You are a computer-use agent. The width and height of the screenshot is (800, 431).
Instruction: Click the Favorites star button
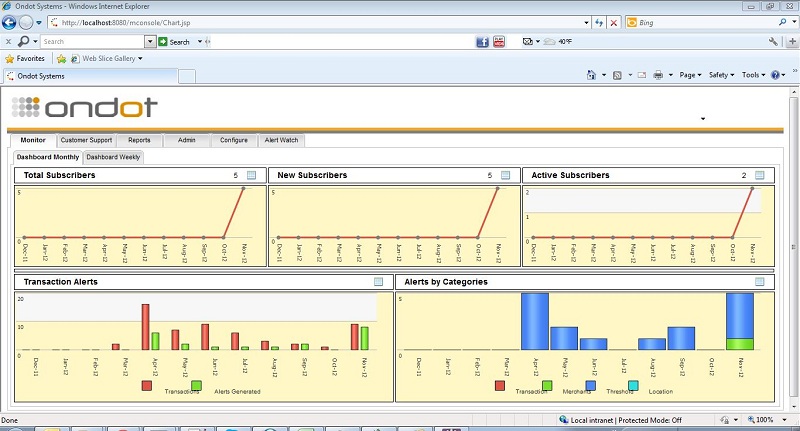[25, 58]
